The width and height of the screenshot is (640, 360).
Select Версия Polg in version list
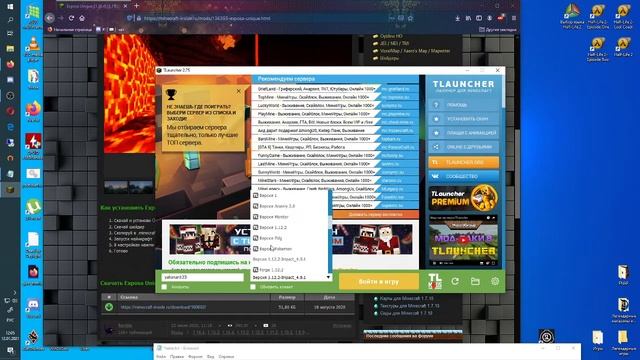tap(289, 238)
